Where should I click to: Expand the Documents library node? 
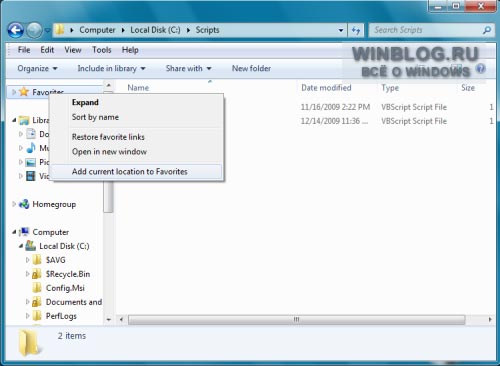(21, 134)
